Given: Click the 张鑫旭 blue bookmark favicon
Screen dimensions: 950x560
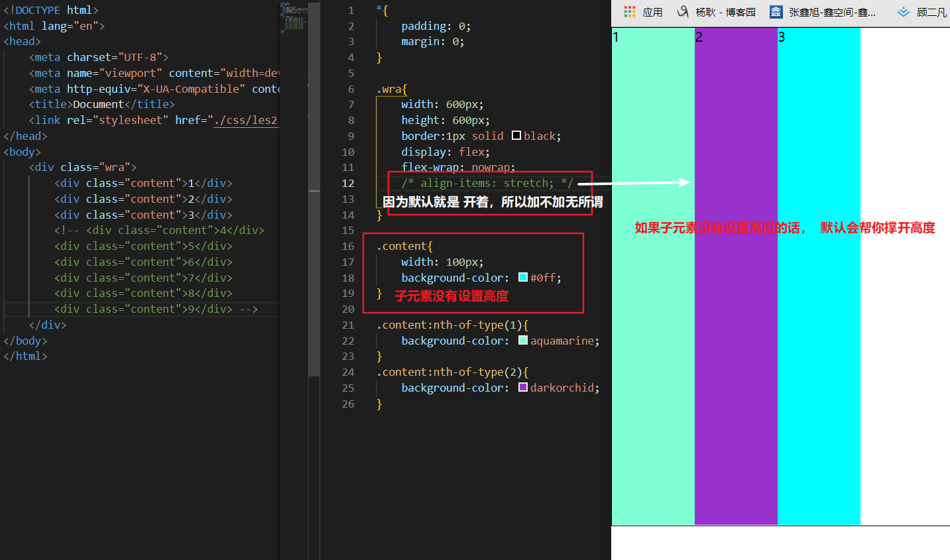Looking at the screenshot, I should tap(775, 12).
